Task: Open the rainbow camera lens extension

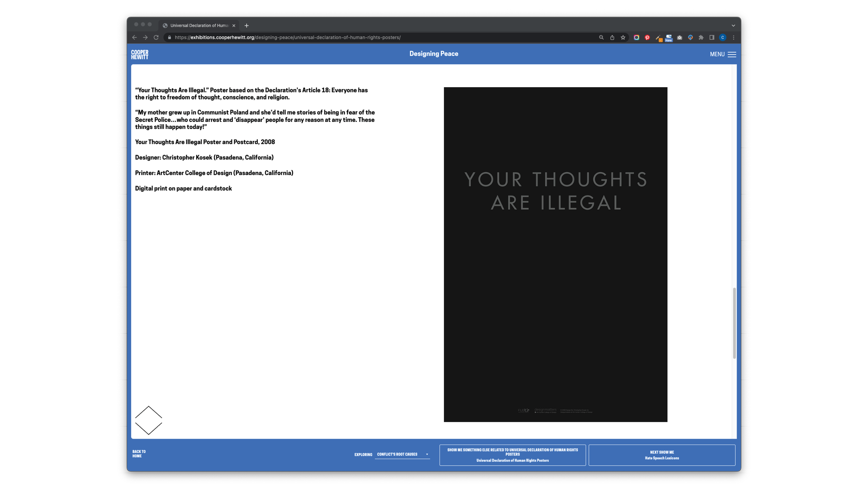Action: click(636, 37)
